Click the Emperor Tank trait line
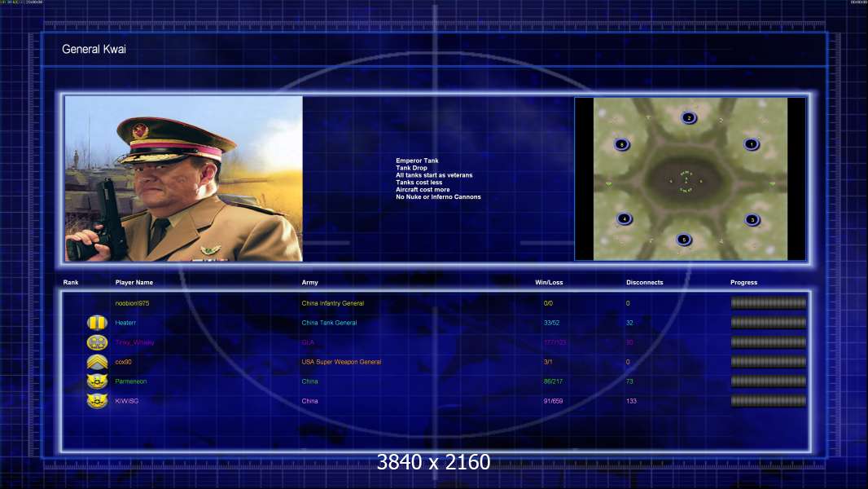 pyautogui.click(x=417, y=161)
